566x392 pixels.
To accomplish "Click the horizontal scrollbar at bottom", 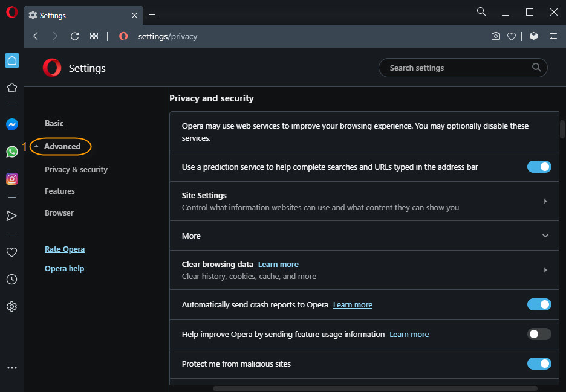I will pyautogui.click(x=375, y=388).
